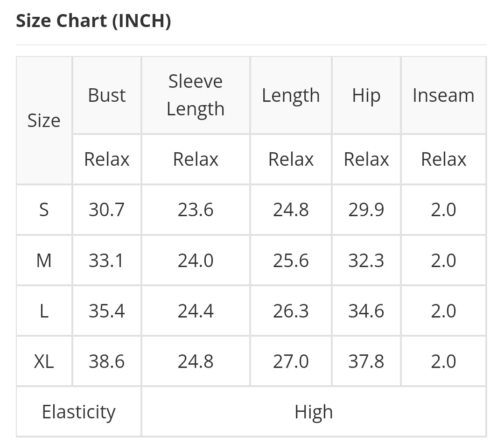The image size is (504, 445).
Task: Click the 37.8 hip value for XL
Action: point(366,361)
